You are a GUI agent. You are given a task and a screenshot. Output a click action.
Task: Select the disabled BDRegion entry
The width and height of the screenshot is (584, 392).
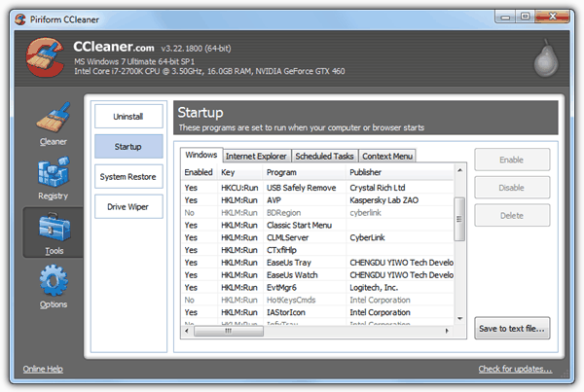[317, 213]
